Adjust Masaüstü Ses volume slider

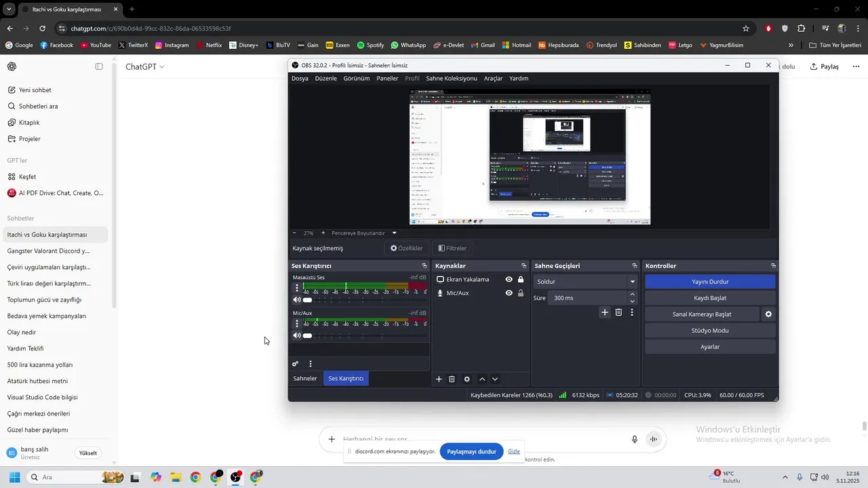pos(365,300)
